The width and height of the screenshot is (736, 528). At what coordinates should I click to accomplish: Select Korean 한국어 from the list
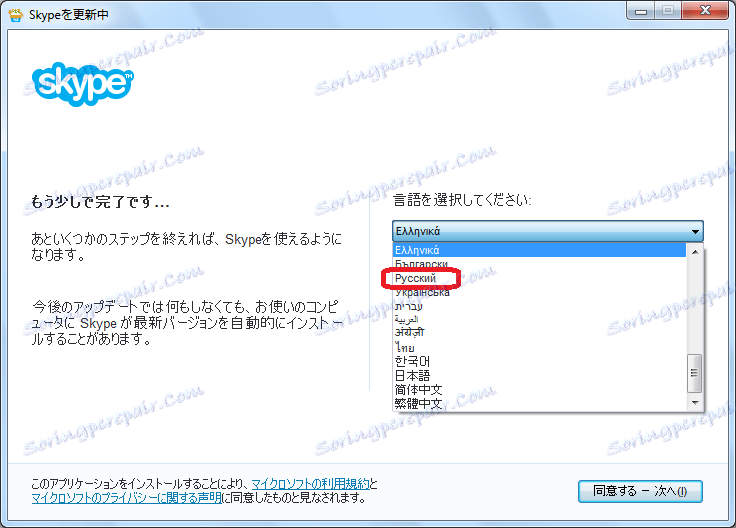click(539, 361)
